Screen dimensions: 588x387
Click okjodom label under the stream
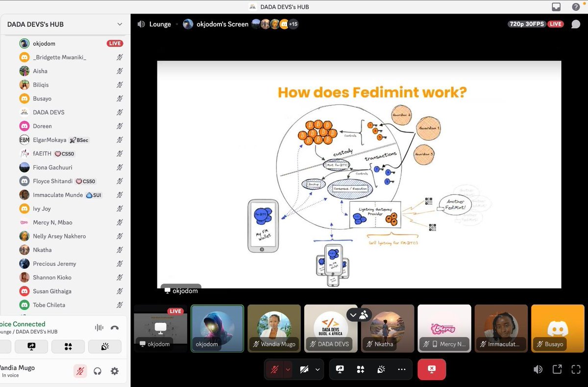click(181, 291)
